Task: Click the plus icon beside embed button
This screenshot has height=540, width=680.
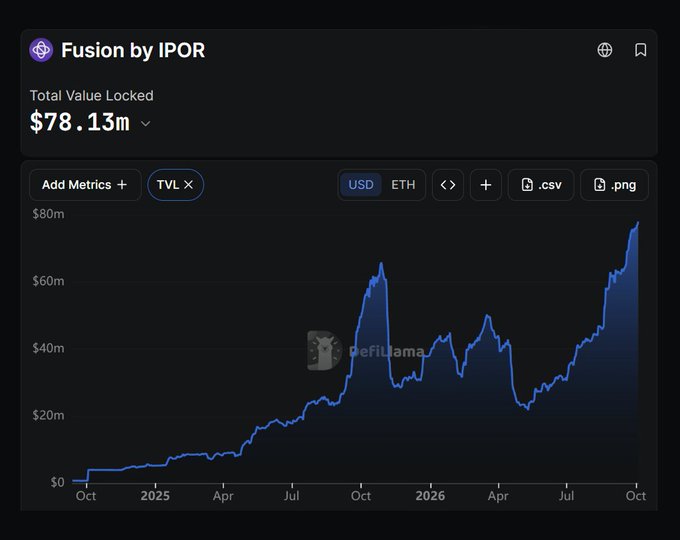Action: coord(486,185)
